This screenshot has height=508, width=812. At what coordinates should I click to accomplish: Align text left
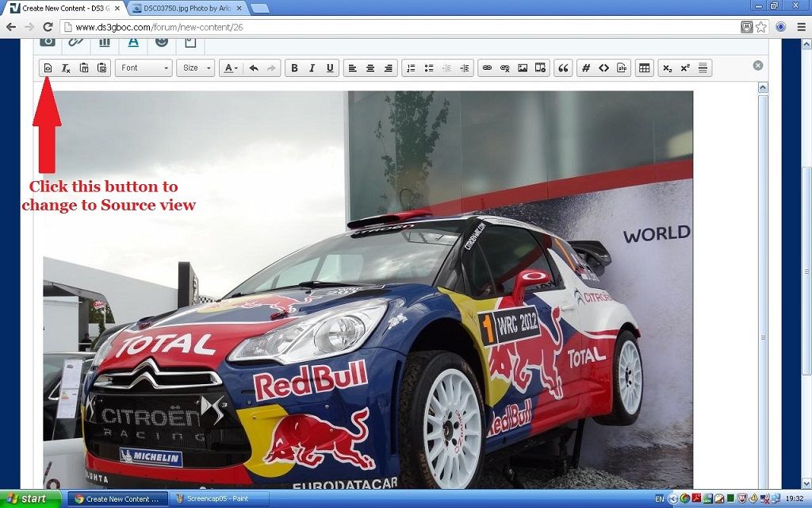click(352, 68)
